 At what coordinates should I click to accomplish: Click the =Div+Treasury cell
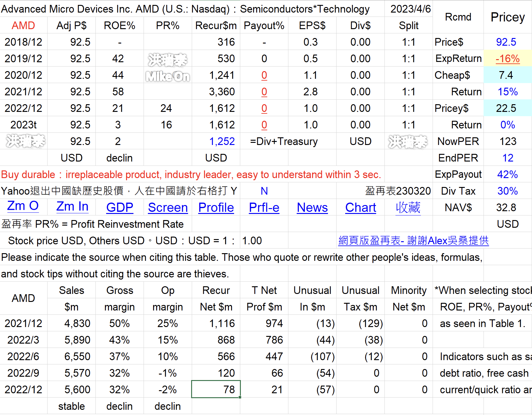tap(284, 141)
